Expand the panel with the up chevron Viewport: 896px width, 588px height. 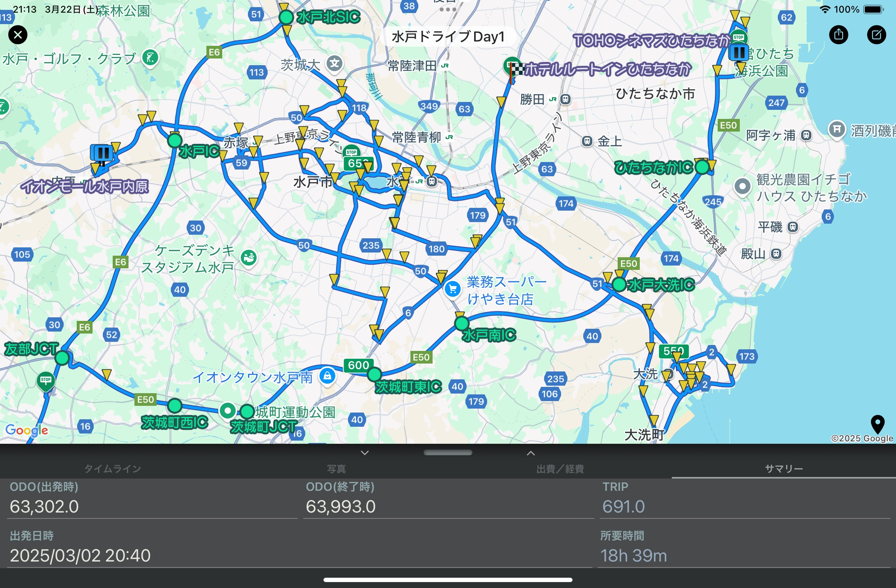click(x=531, y=453)
